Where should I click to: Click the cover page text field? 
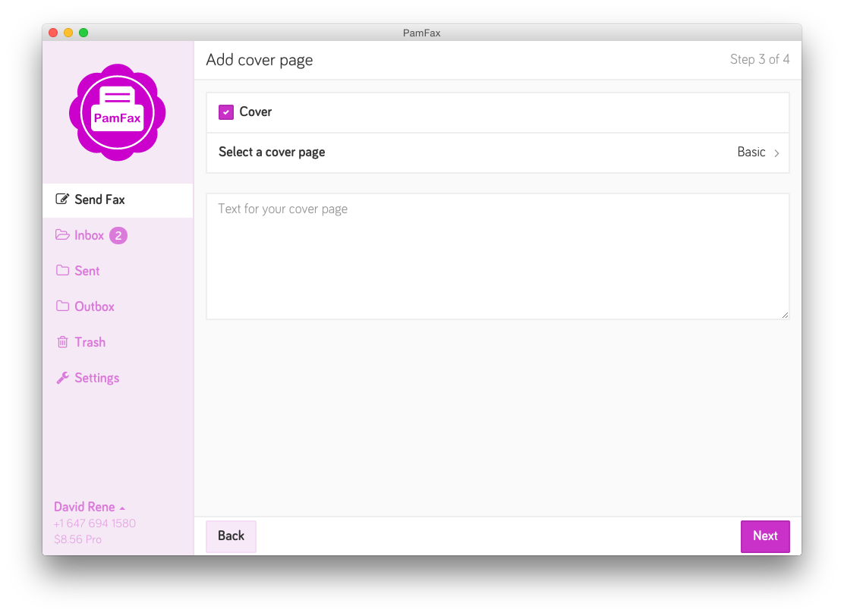498,256
